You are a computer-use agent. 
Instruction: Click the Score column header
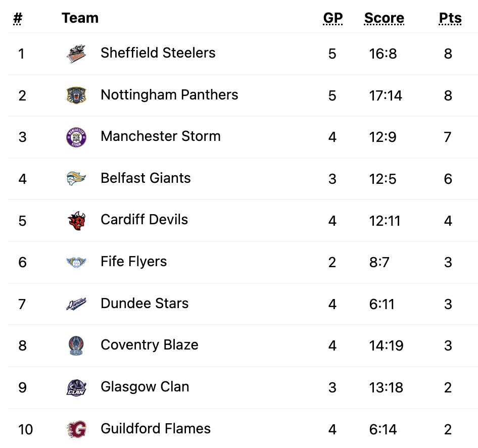[384, 18]
